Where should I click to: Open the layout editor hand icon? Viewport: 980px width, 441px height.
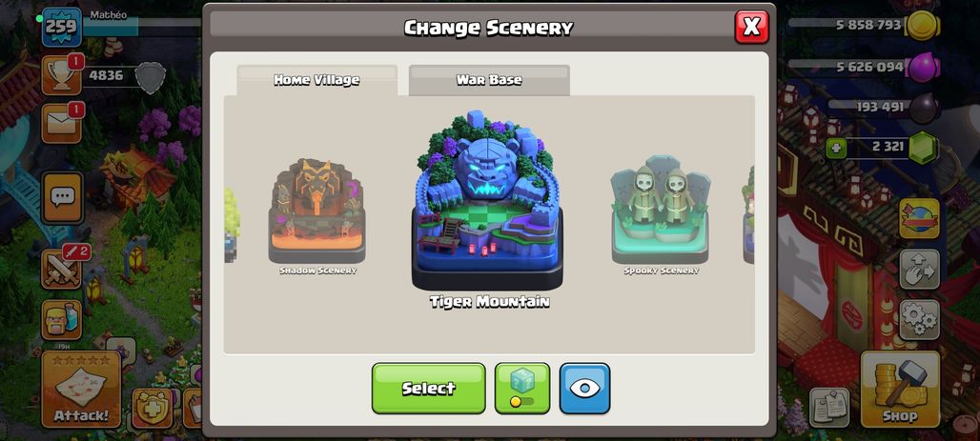pyautogui.click(x=919, y=270)
